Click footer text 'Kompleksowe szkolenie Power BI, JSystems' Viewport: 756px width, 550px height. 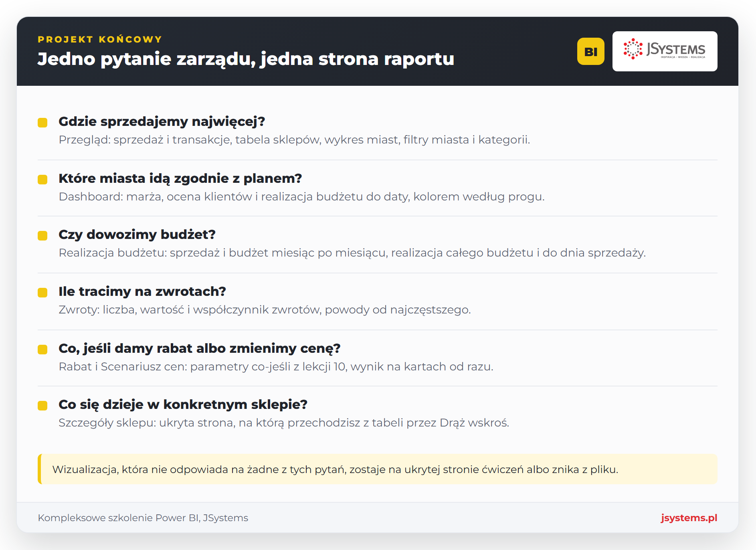coord(143,518)
